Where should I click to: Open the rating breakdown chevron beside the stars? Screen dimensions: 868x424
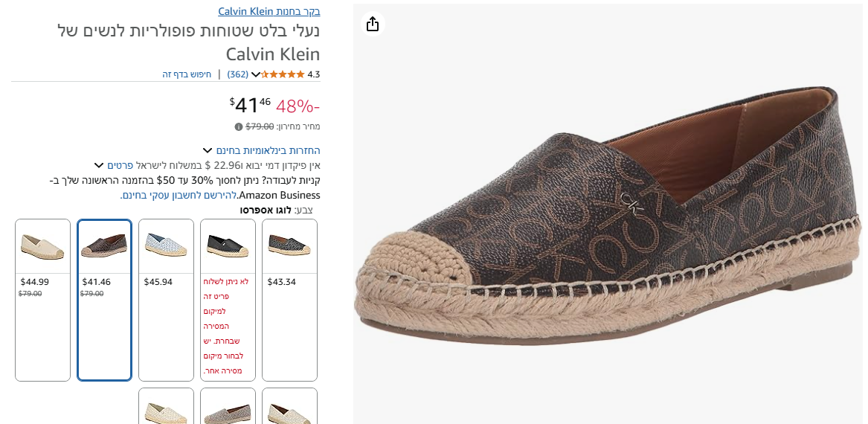pos(256,74)
